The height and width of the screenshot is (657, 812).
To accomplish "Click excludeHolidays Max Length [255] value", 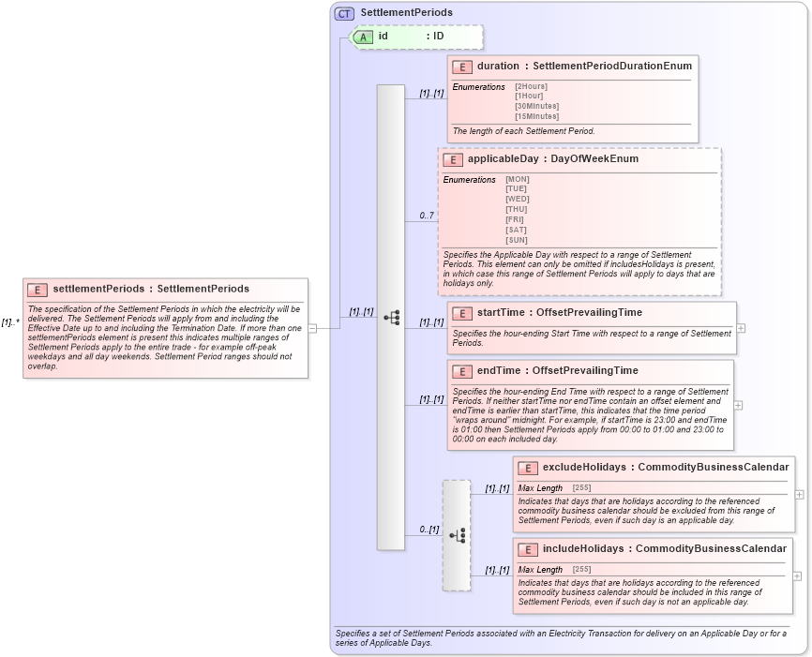I will (x=581, y=487).
